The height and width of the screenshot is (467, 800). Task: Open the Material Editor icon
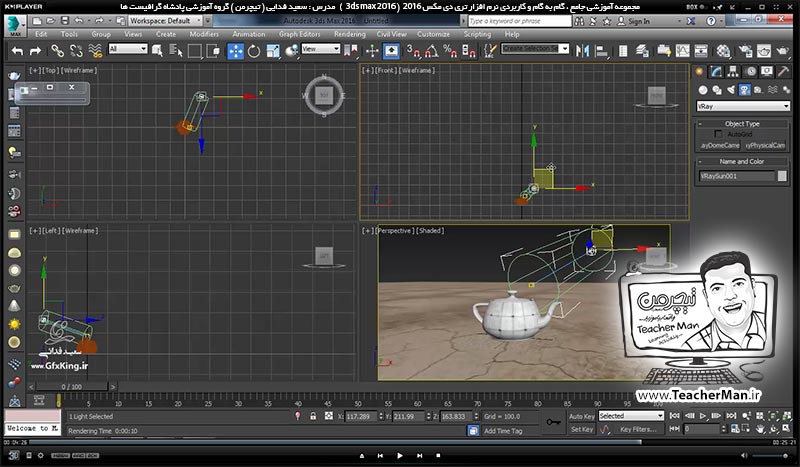[x=723, y=51]
